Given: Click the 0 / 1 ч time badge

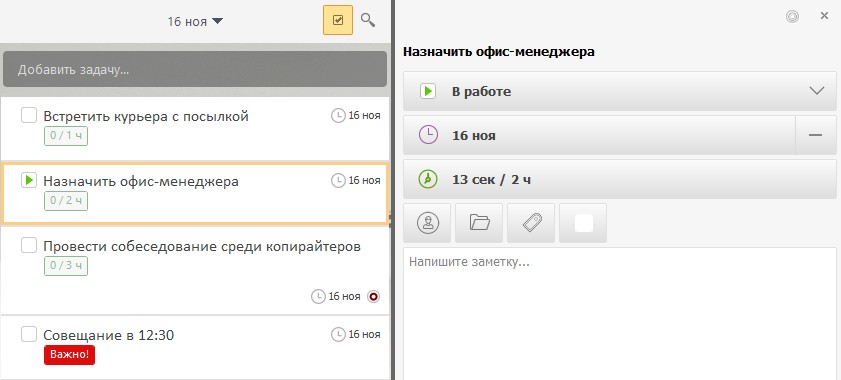Looking at the screenshot, I should (65, 136).
